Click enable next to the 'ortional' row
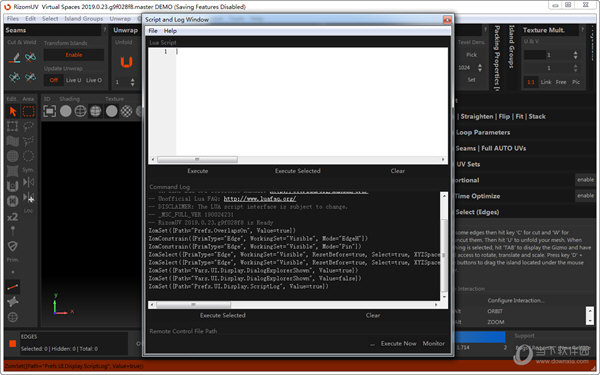Viewport: 600px width, 375px height. [585, 179]
